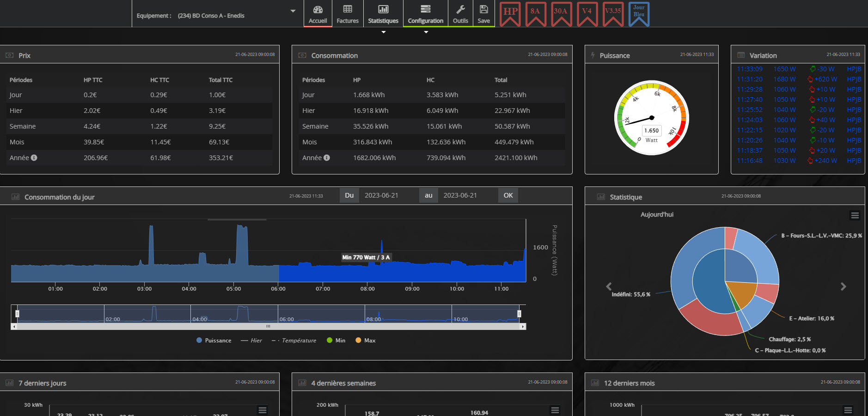Click the 12 derniers mois chart icon
The width and height of the screenshot is (868, 416).
(595, 383)
